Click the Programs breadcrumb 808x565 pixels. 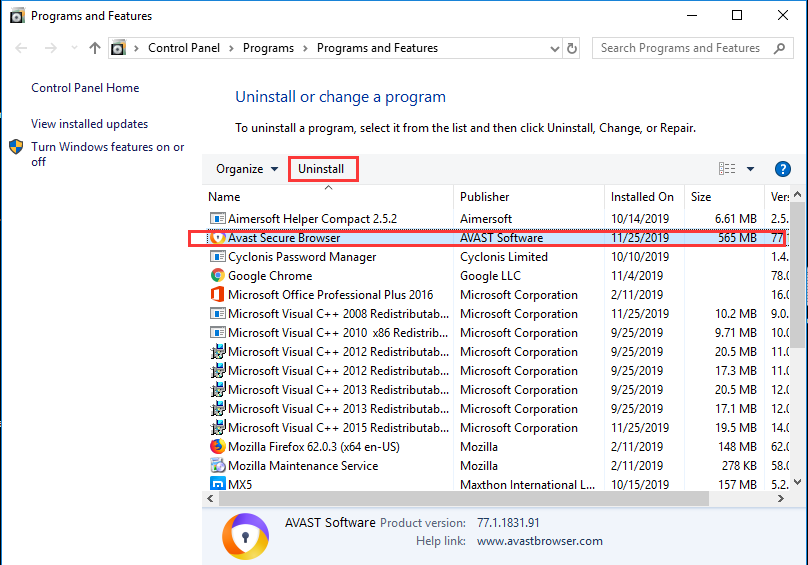268,48
